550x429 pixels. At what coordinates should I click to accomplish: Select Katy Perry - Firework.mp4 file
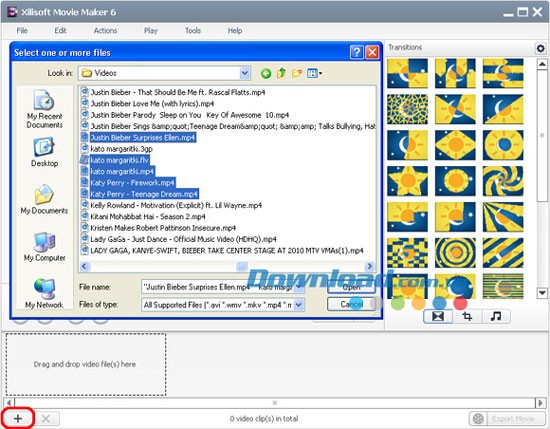128,183
